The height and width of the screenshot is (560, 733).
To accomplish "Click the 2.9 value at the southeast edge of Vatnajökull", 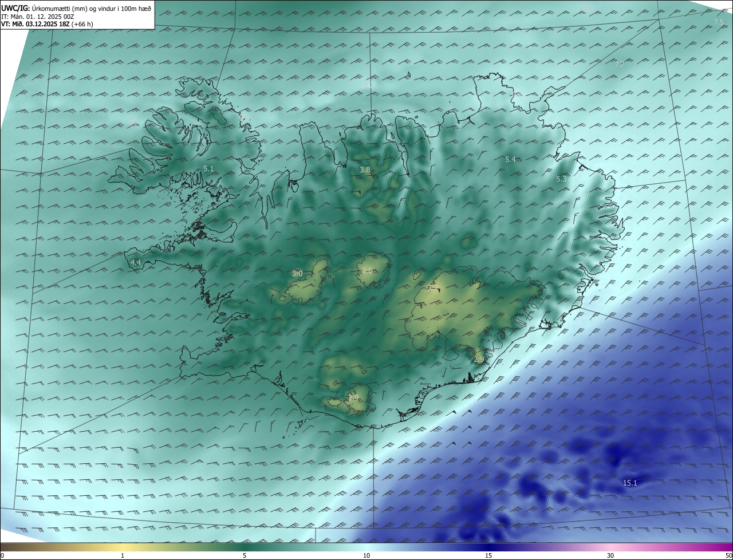I will pos(479,359).
